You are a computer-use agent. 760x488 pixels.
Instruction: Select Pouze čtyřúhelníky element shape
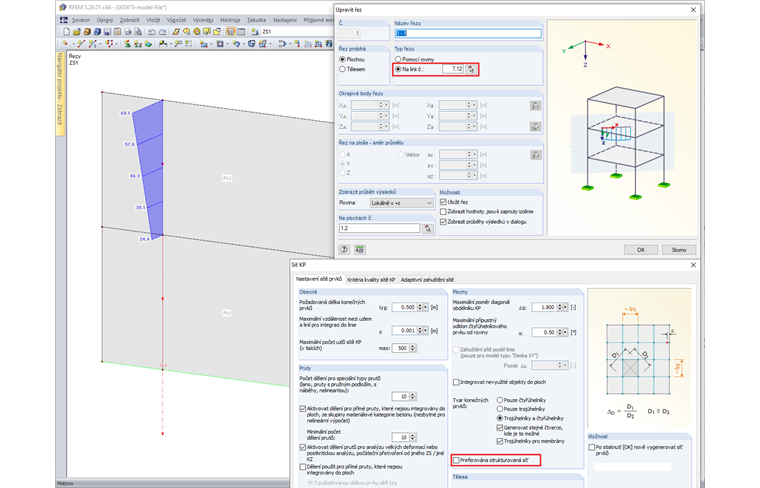click(x=500, y=400)
